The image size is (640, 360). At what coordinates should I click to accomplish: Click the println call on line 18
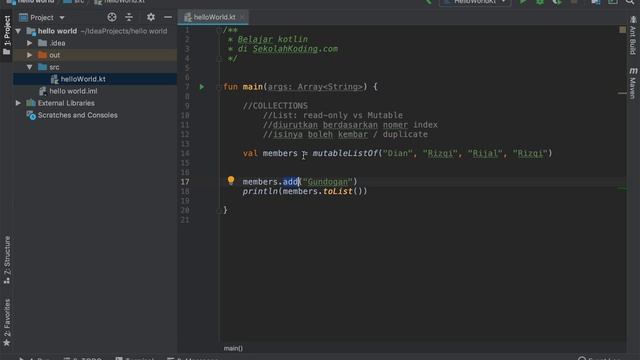[260, 191]
